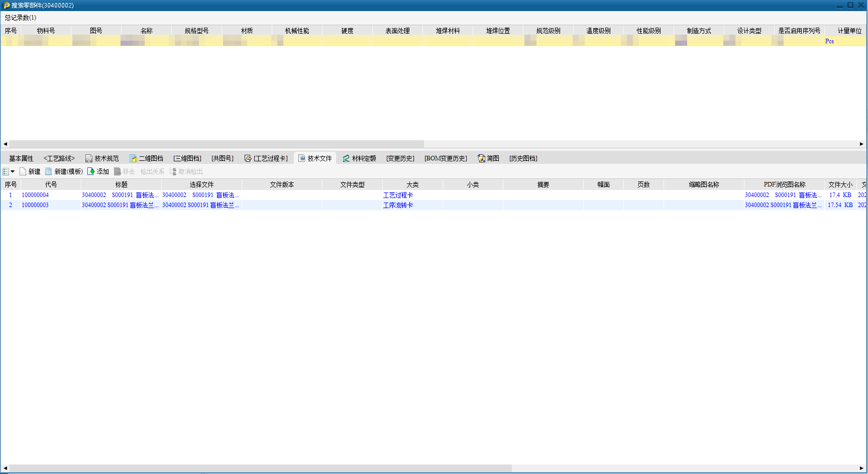The image size is (868, 474).
Task: Click the 堆焊材料 column header
Action: 448,31
